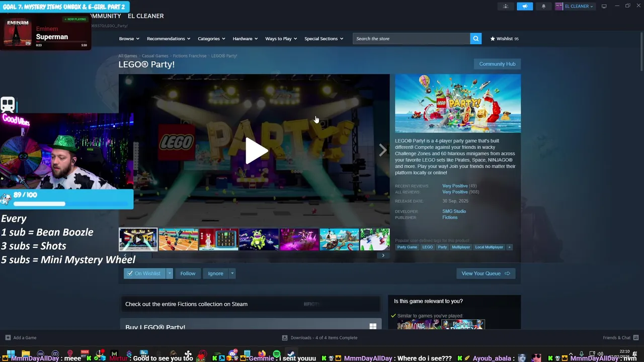Open the EL CLEANER account dropdown
Image resolution: width=644 pixels, height=362 pixels.
579,6
